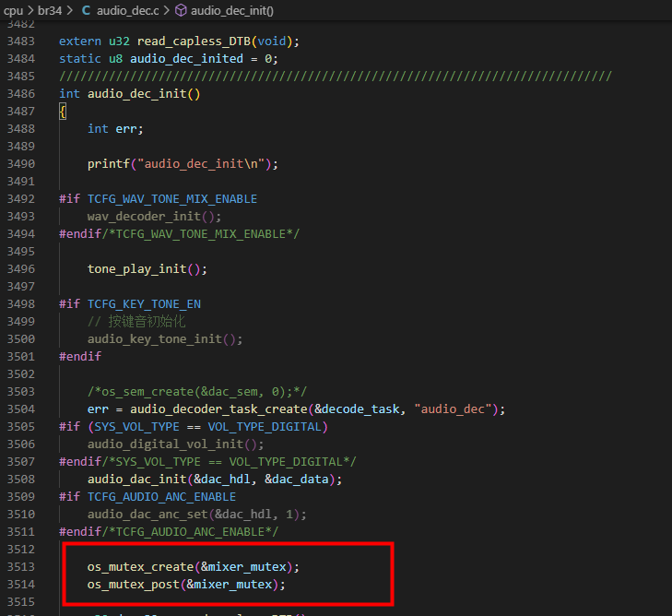Click the &dac_data argument
672x616 pixels.
[297, 480]
